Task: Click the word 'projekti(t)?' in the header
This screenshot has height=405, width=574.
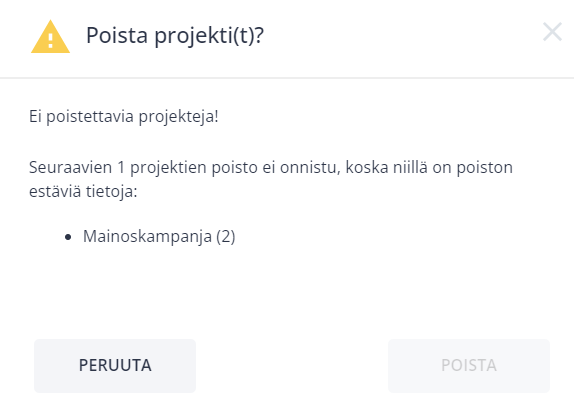Action: 209,37
